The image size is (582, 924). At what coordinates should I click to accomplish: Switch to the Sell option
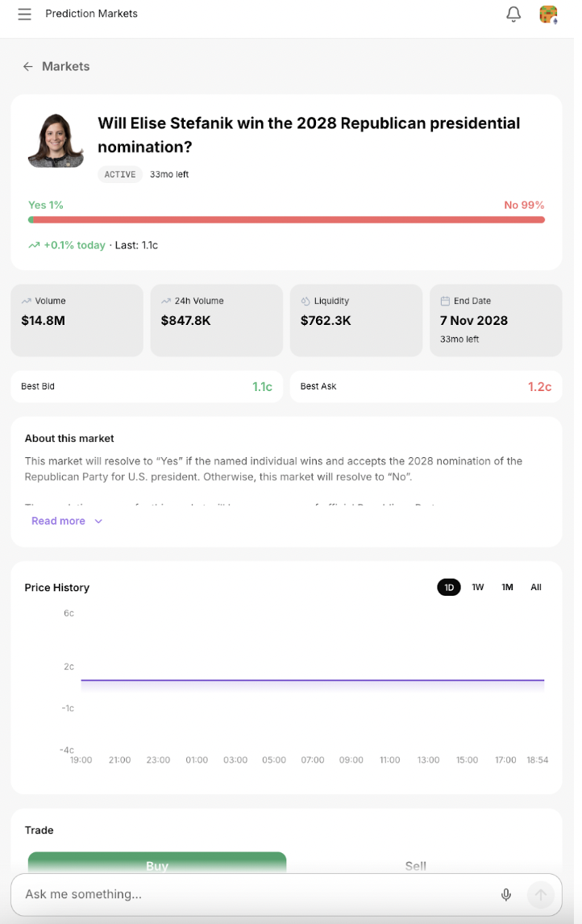415,865
